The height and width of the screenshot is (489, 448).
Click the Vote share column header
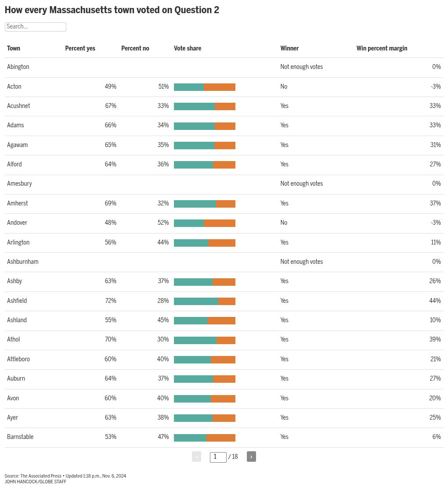[x=188, y=48]
